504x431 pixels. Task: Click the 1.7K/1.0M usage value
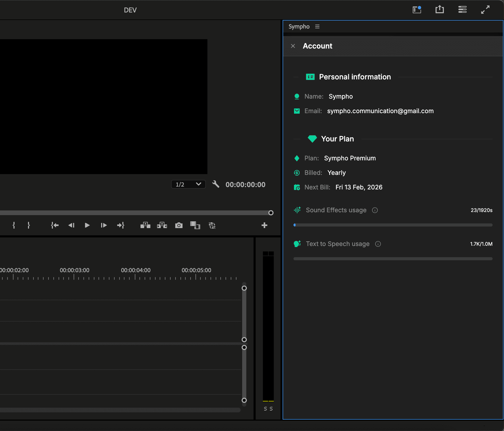coord(481,244)
